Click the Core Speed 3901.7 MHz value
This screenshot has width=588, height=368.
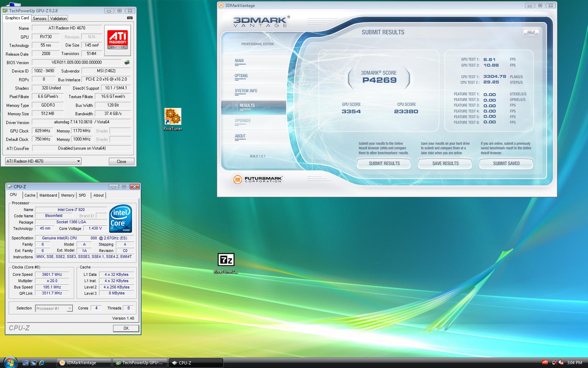pyautogui.click(x=52, y=275)
